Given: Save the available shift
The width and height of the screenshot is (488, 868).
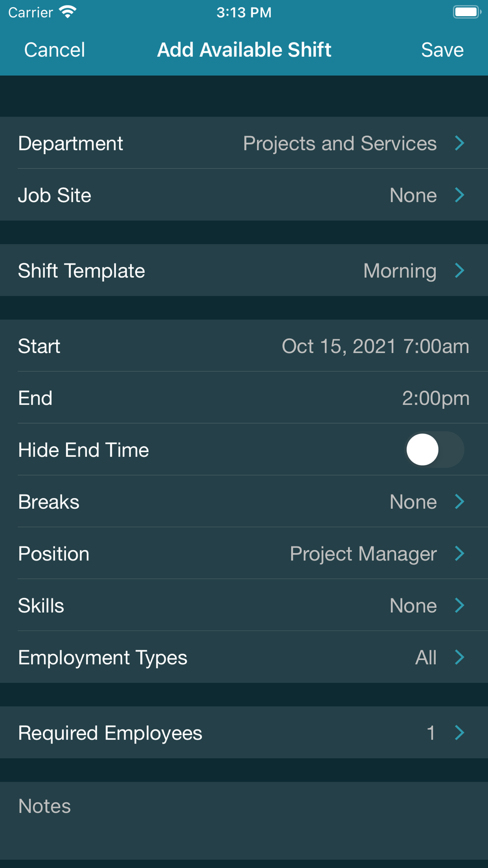Looking at the screenshot, I should 442,50.
